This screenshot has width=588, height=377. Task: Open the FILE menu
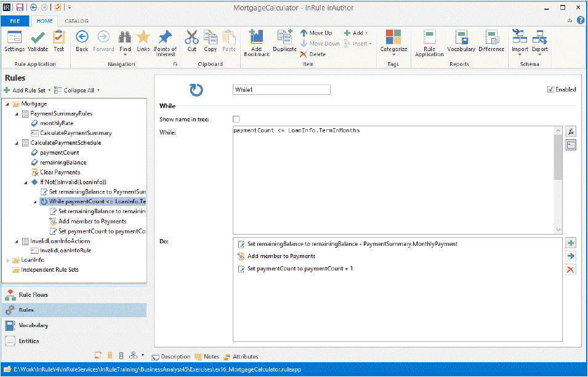click(15, 21)
